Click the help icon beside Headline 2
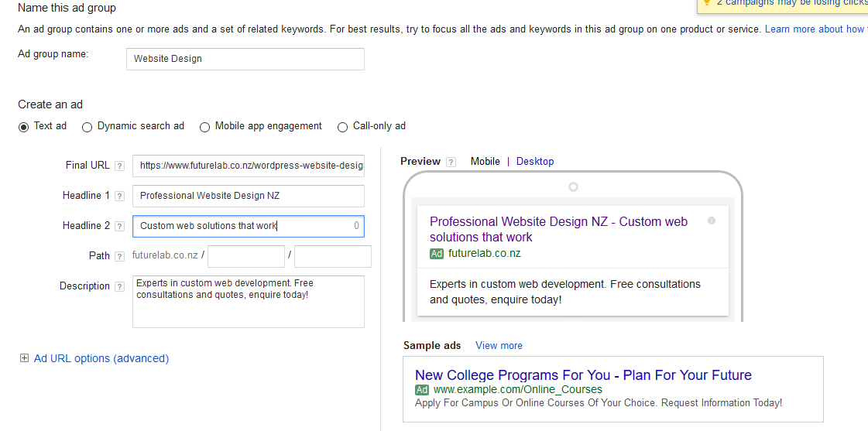 coord(119,227)
